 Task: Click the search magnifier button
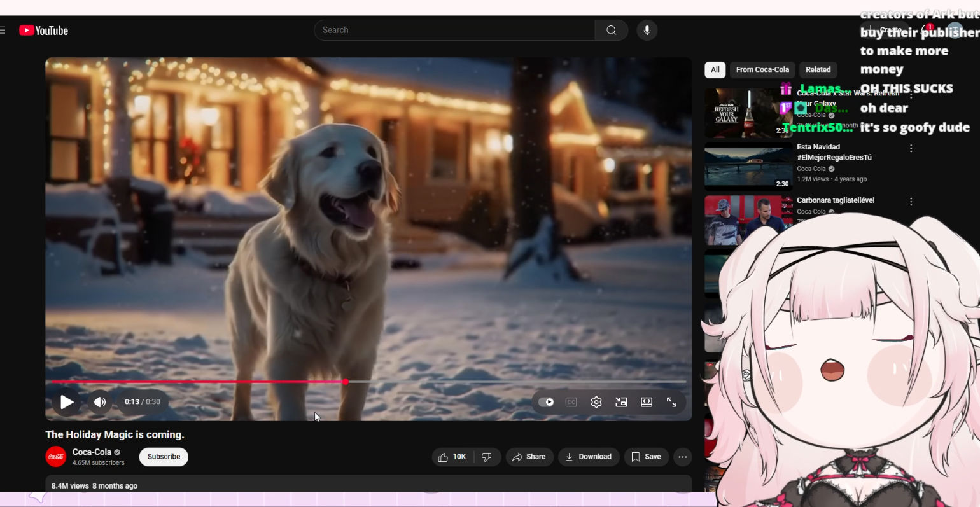point(611,30)
